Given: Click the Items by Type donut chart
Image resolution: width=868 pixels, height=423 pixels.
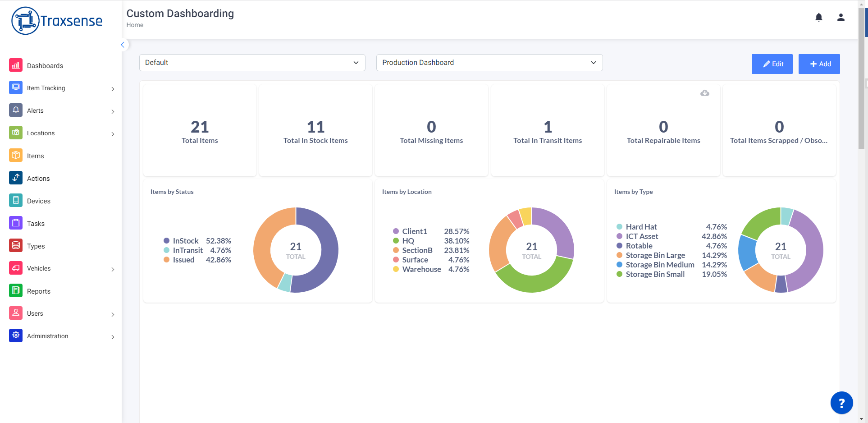Looking at the screenshot, I should (781, 250).
